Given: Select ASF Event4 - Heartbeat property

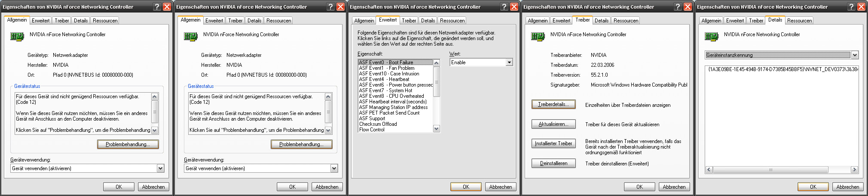Looking at the screenshot, I should (395, 79).
